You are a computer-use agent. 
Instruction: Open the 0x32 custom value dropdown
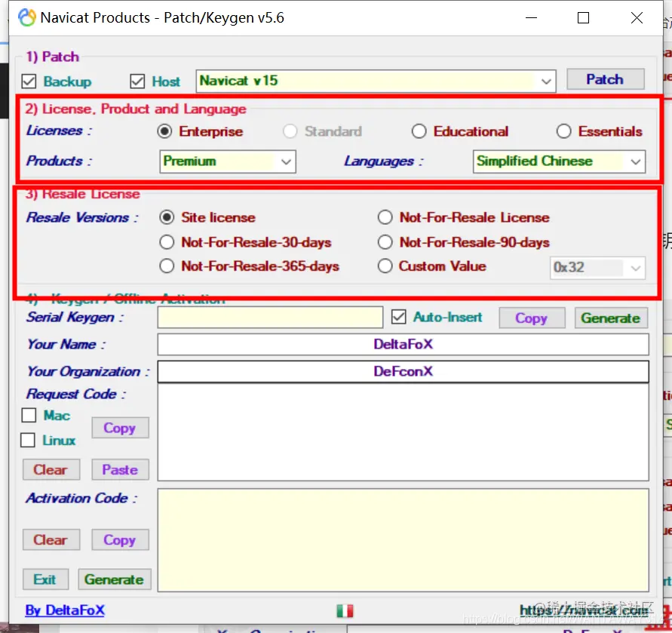(x=597, y=268)
